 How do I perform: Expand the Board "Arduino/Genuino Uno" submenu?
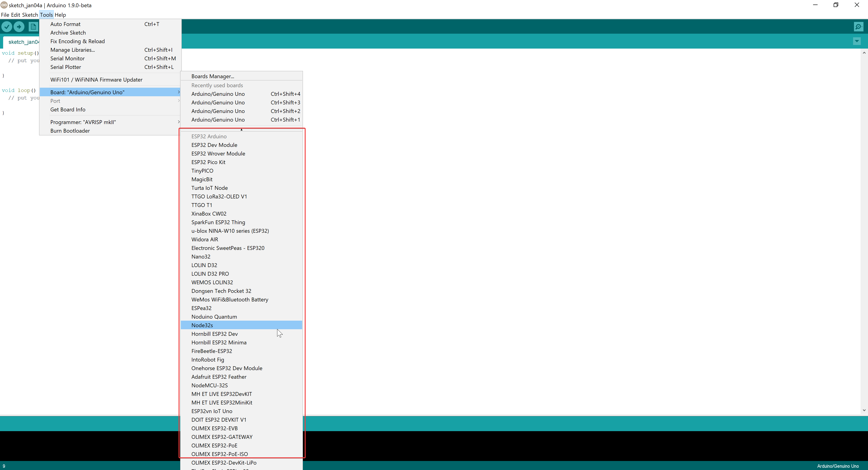(110, 92)
